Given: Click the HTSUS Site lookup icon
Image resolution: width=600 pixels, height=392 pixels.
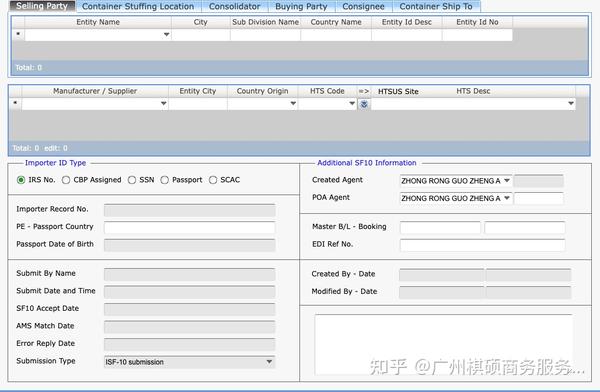Looking at the screenshot, I should coord(364,104).
